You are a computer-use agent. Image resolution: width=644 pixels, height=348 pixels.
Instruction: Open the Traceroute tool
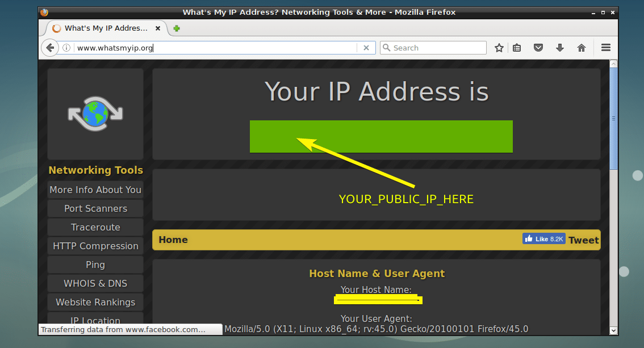tap(95, 227)
